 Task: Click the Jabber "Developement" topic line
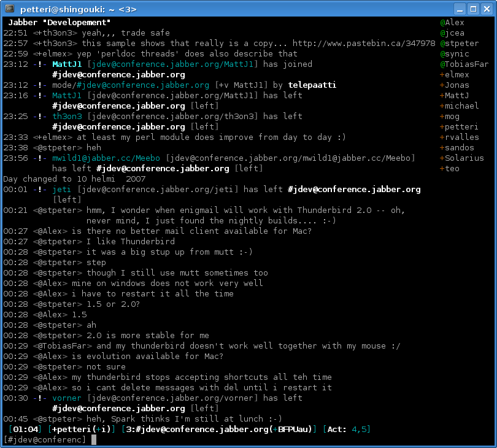(x=60, y=23)
